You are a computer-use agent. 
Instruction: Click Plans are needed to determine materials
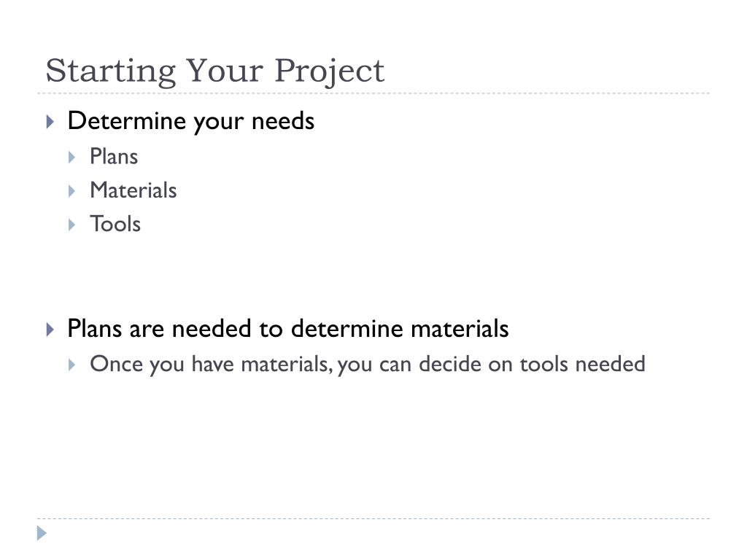coord(288,329)
